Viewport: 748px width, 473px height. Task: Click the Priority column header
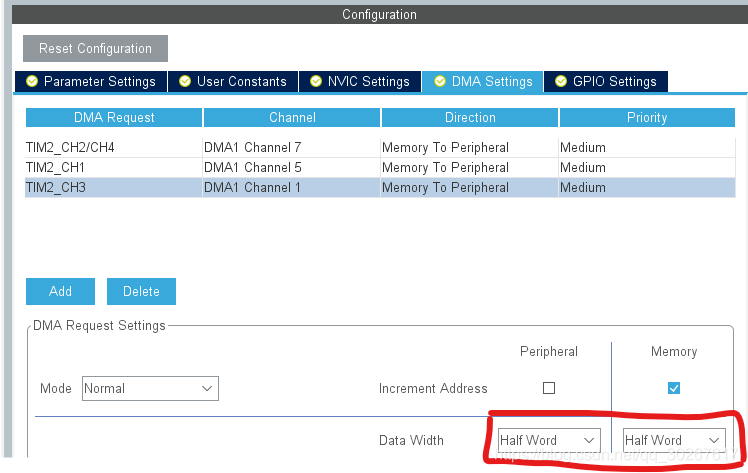point(647,118)
